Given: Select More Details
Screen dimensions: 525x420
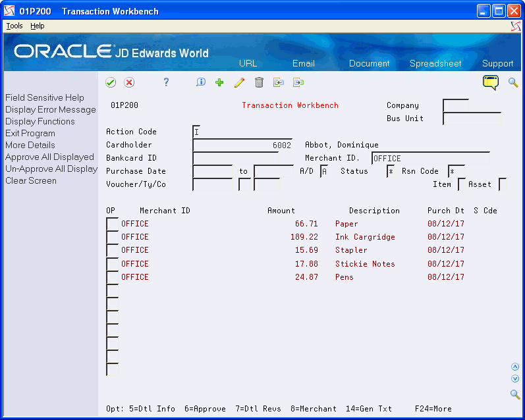Looking at the screenshot, I should 30,145.
